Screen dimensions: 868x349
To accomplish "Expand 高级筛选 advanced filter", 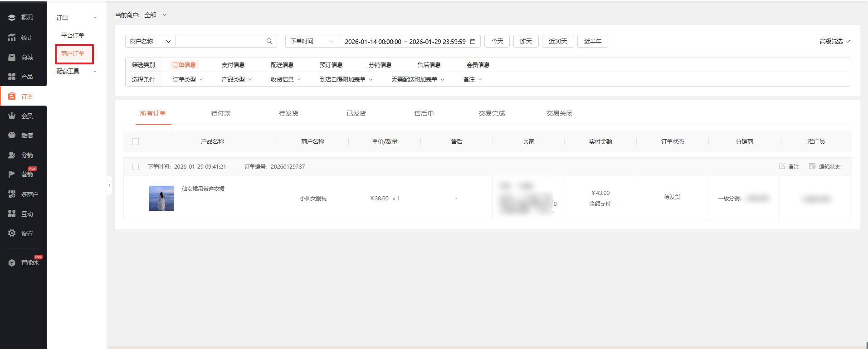I will pyautogui.click(x=834, y=41).
